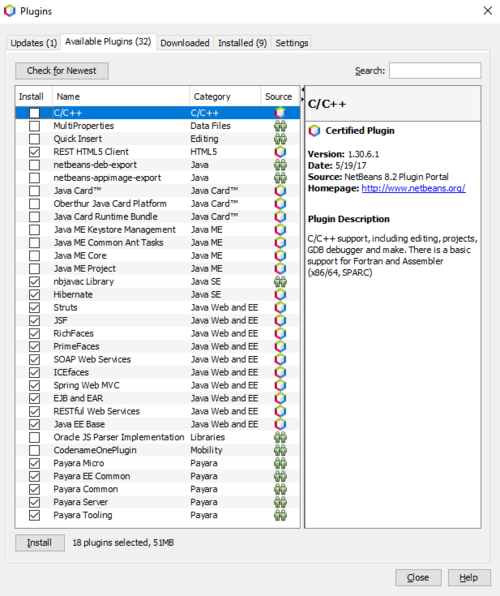Click the source icon in the PrimeFaces row
Screen dimensions: 500x596
pos(280,346)
